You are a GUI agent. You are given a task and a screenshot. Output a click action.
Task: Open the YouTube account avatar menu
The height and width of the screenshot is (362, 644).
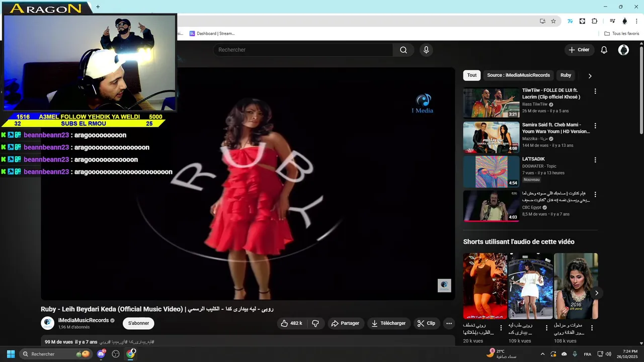pos(623,50)
